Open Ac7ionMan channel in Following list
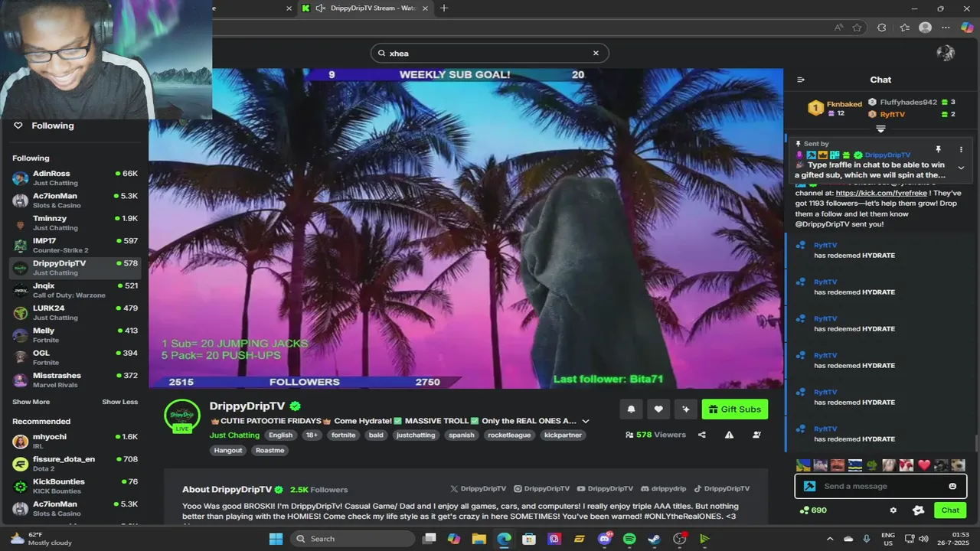 pyautogui.click(x=74, y=200)
